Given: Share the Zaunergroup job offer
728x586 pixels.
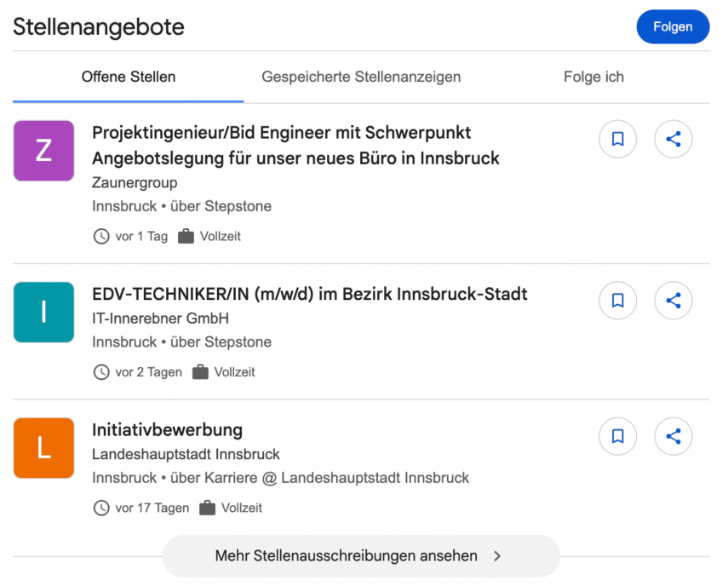Looking at the screenshot, I should [x=673, y=139].
